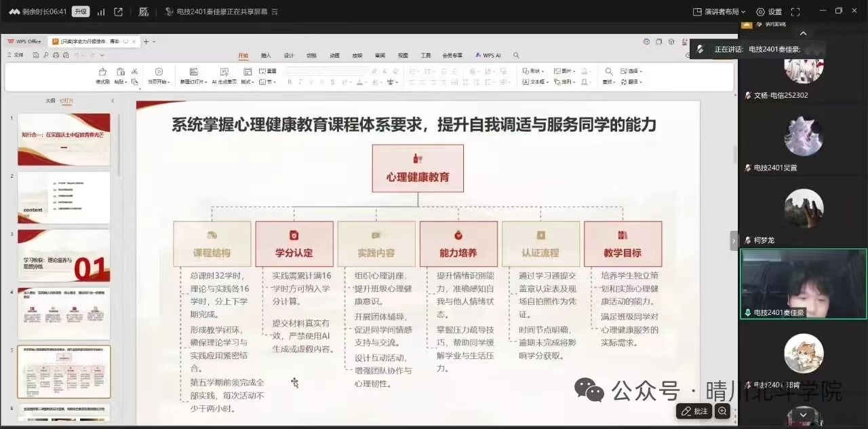Viewport: 868px width, 429px height.
Task: Click the Annotate (批注) button
Action: point(694,411)
